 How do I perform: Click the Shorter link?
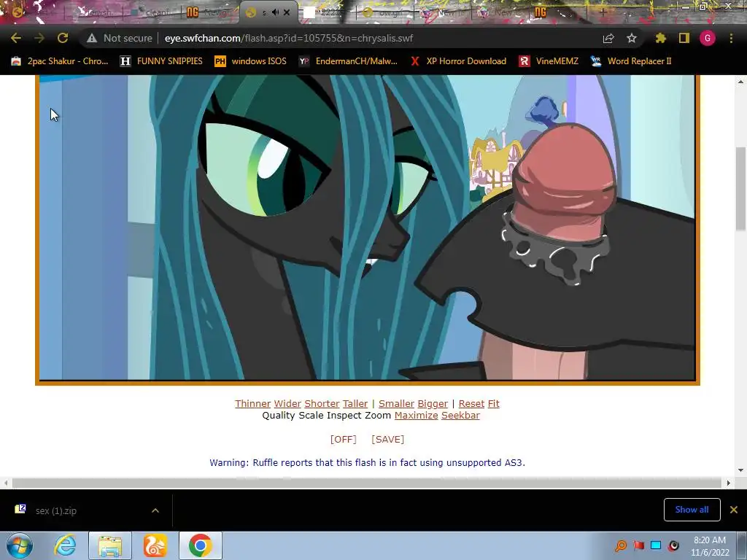tap(322, 404)
